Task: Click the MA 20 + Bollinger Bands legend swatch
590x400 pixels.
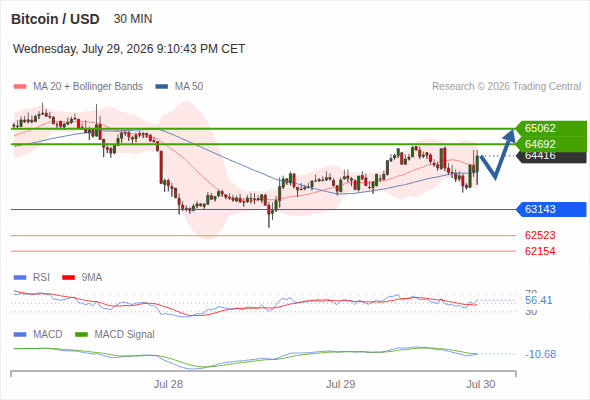Action: (x=20, y=87)
